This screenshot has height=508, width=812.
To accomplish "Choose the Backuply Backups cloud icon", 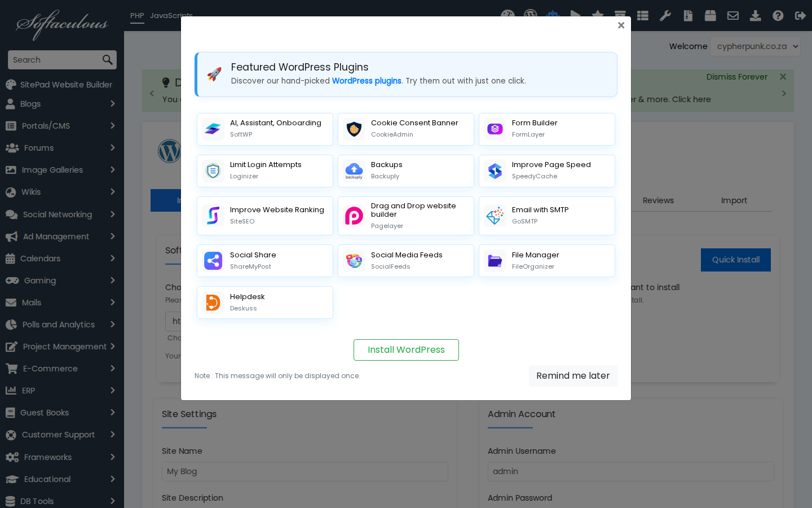I will click(354, 171).
